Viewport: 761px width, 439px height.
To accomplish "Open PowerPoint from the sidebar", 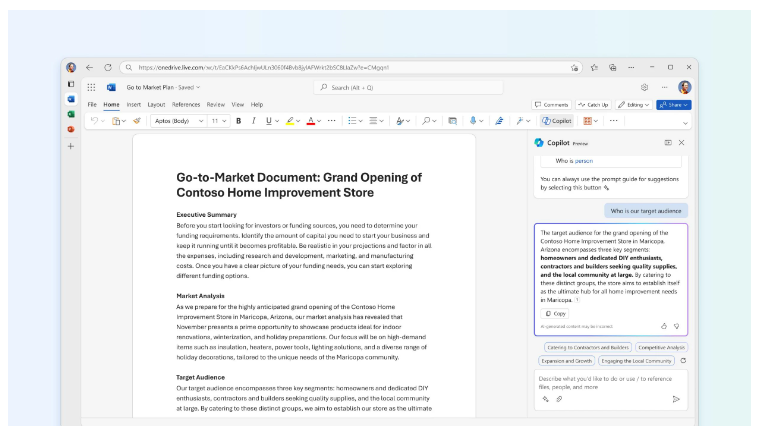I will coord(71,129).
